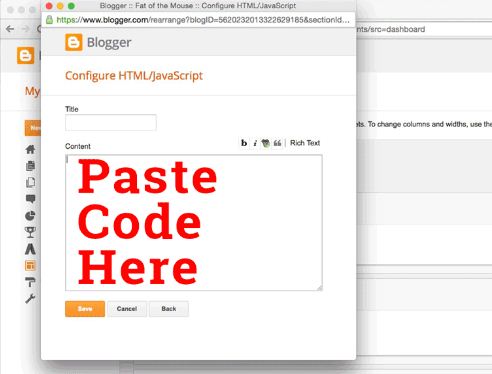
Task: Click the secure padlock icon in address bar
Action: coord(49,20)
